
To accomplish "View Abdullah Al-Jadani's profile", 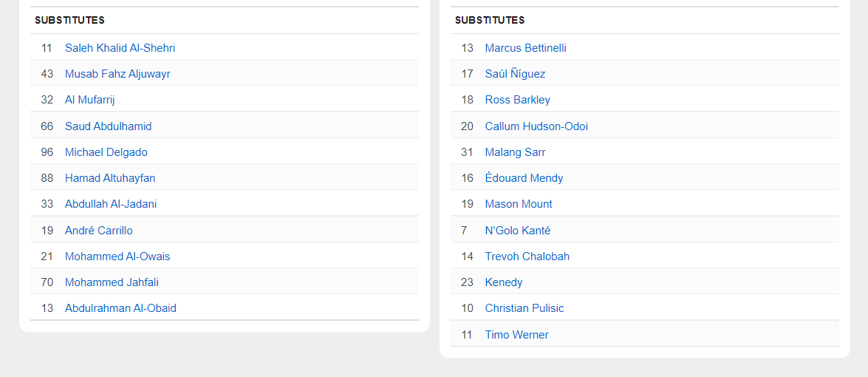I will pyautogui.click(x=111, y=204).
